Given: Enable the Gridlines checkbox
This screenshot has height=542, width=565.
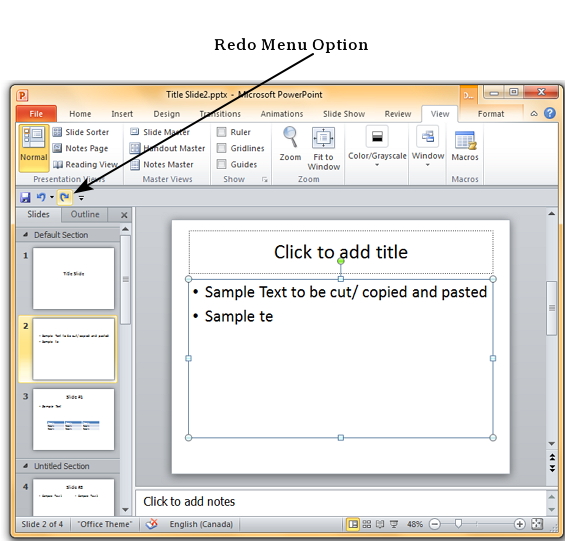Looking at the screenshot, I should coord(221,148).
